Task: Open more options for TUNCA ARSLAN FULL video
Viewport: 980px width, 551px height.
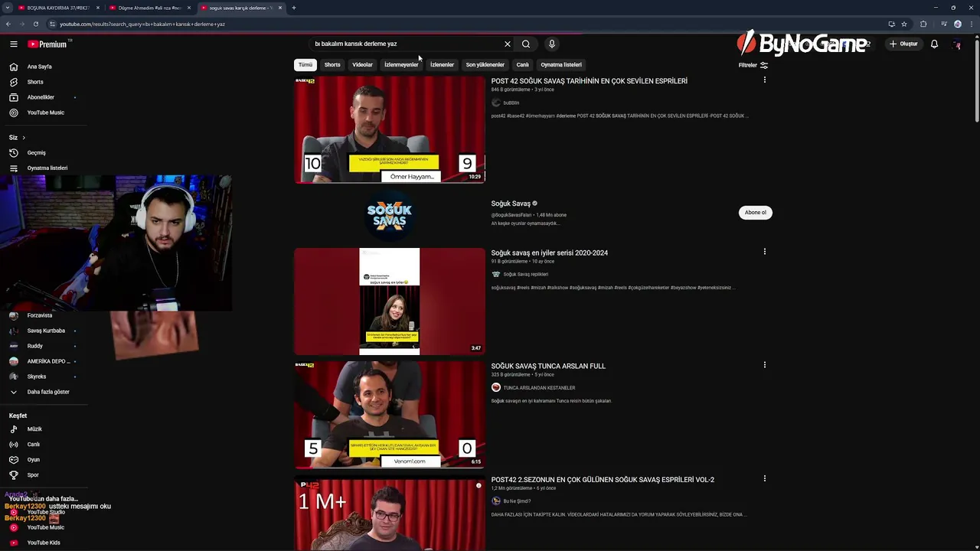Action: pos(764,365)
